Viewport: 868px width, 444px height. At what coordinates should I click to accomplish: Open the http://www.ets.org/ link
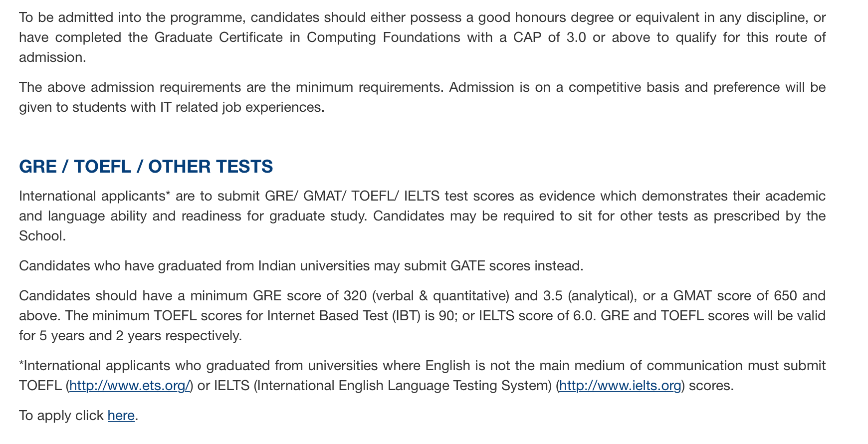click(x=129, y=386)
